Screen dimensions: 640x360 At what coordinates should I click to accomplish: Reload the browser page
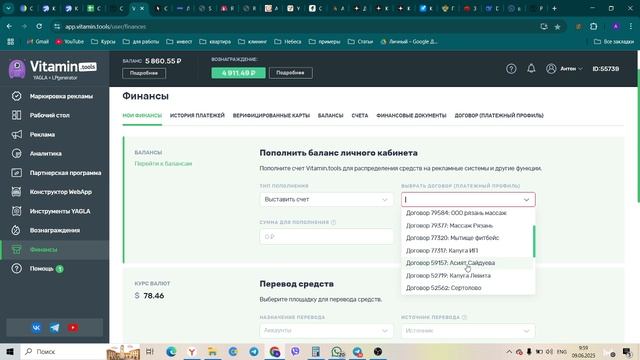39,27
